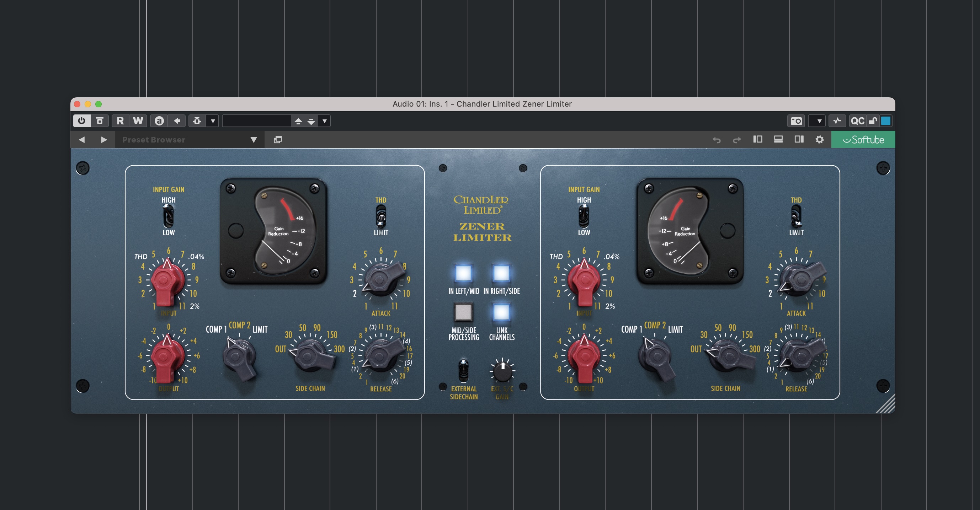This screenshot has width=980, height=510.
Task: Open dropdown next to the side-chain routing icon
Action: [213, 121]
